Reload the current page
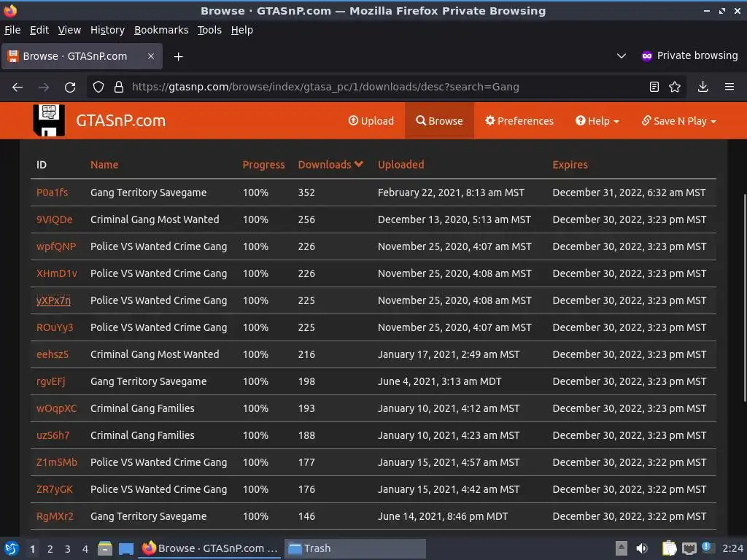This screenshot has width=747, height=560. (x=70, y=87)
